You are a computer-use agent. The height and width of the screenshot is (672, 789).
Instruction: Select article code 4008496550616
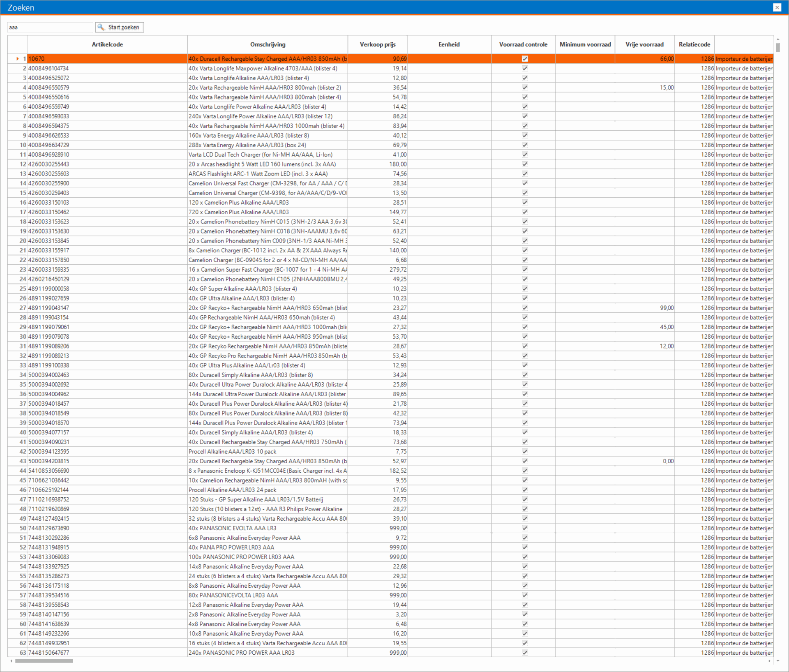pos(48,97)
